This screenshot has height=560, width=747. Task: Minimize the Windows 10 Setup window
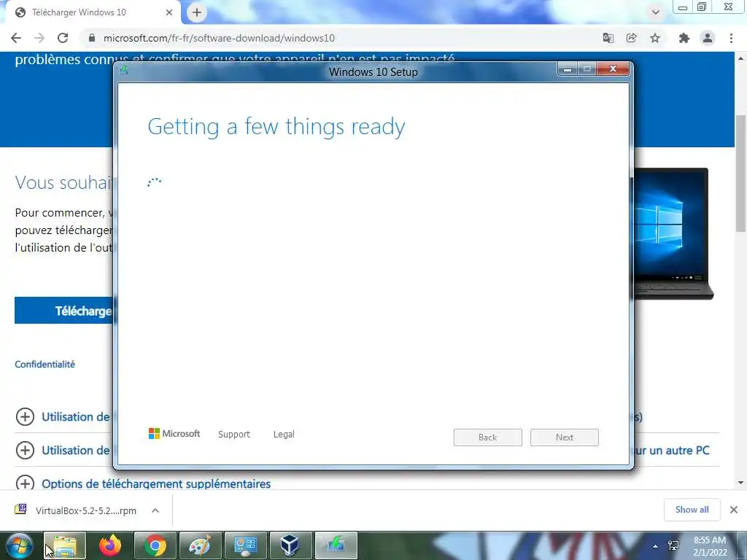[568, 69]
